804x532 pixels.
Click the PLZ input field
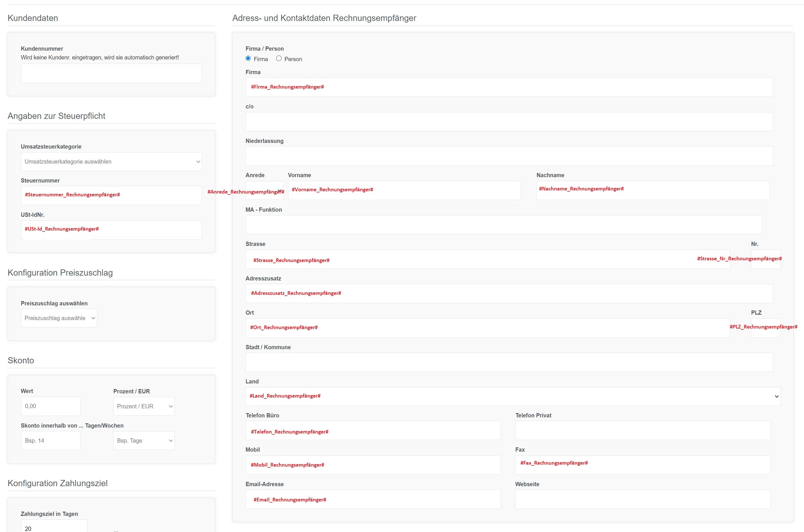(766, 328)
